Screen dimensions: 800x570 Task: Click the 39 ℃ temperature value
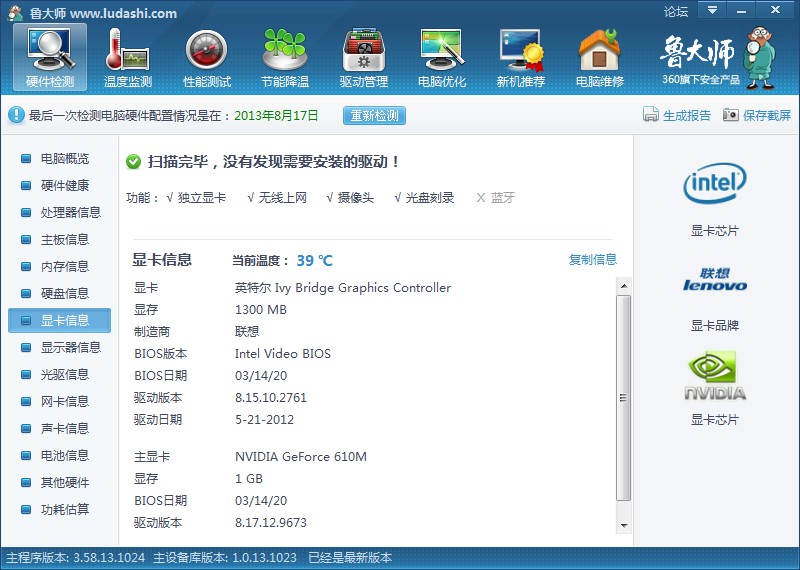tap(314, 261)
